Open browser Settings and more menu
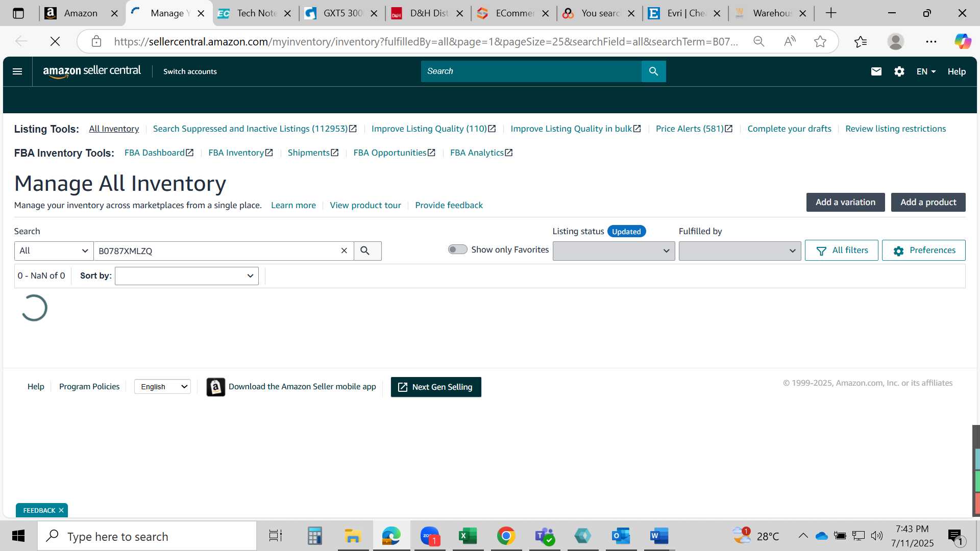The height and width of the screenshot is (551, 980). point(931,41)
